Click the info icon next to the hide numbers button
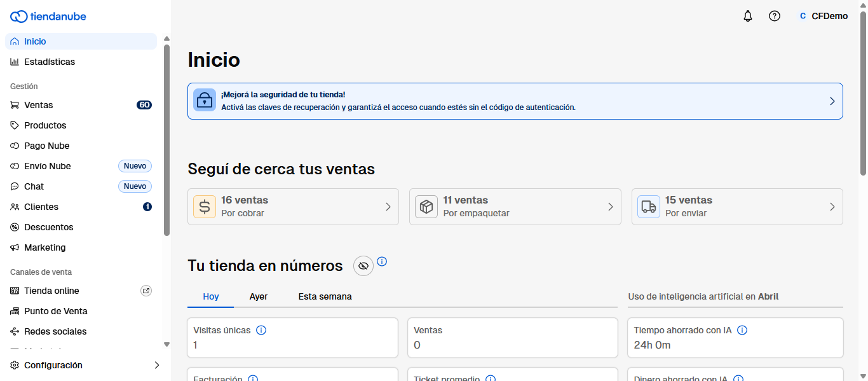Screen dimensions: 868x381 point(382,261)
